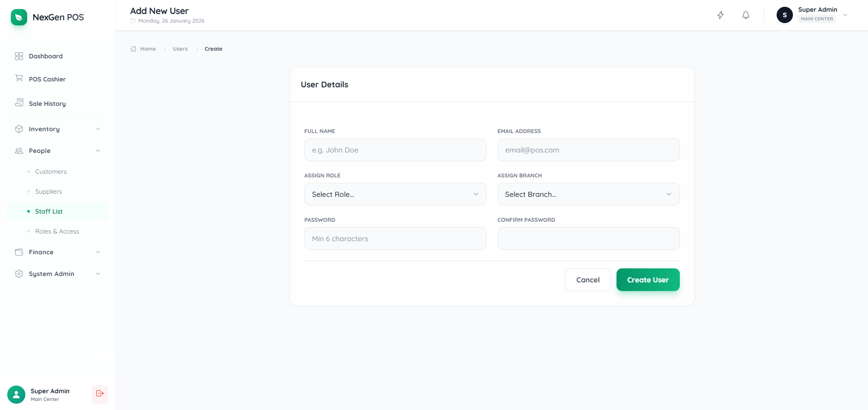Screen dimensions: 868x410
Task: Click the lightning quick actions icon
Action: [721, 15]
